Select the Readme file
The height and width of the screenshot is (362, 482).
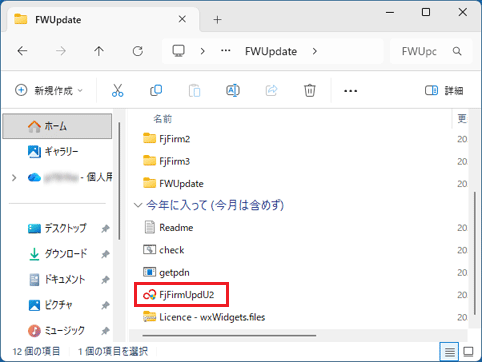coord(169,228)
